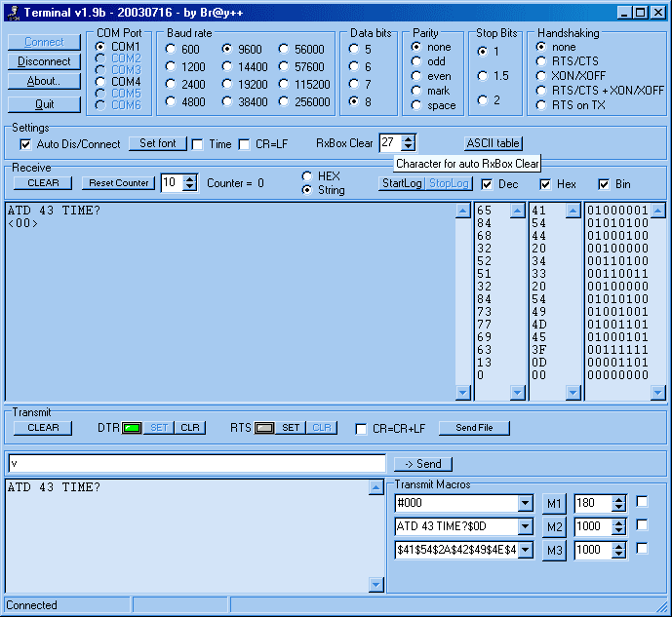Enable M1 auto-repeat checkbox
The image size is (672, 617).
click(x=642, y=501)
